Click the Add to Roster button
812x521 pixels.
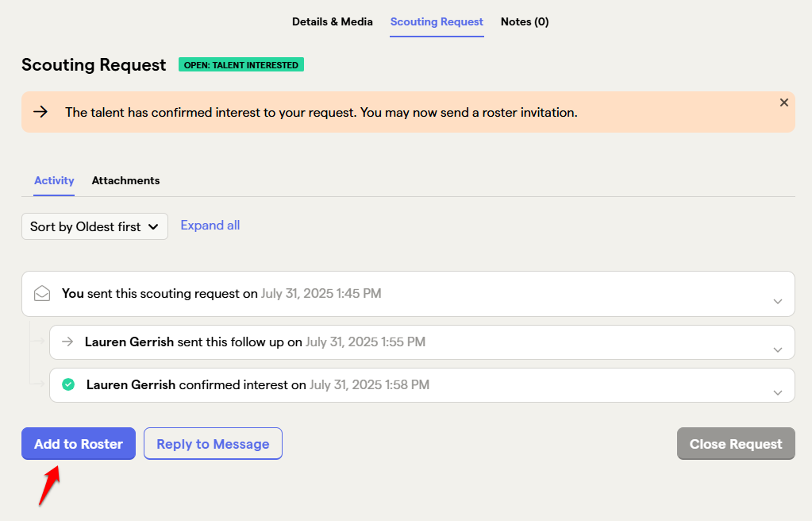click(x=79, y=444)
